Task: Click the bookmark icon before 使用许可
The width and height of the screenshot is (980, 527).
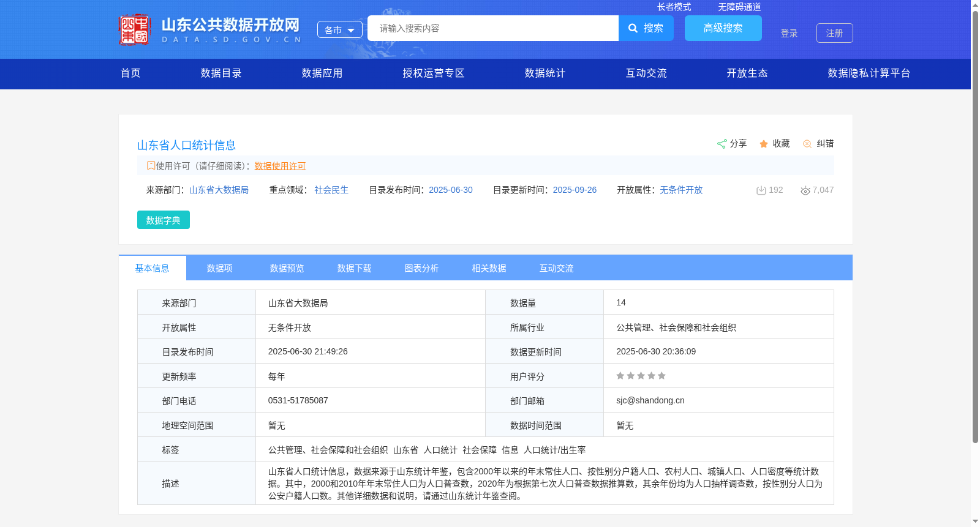Action: pyautogui.click(x=151, y=165)
